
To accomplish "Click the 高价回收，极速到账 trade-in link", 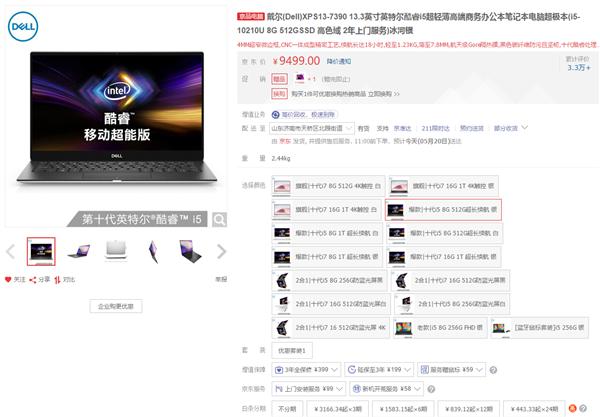I will [x=308, y=114].
